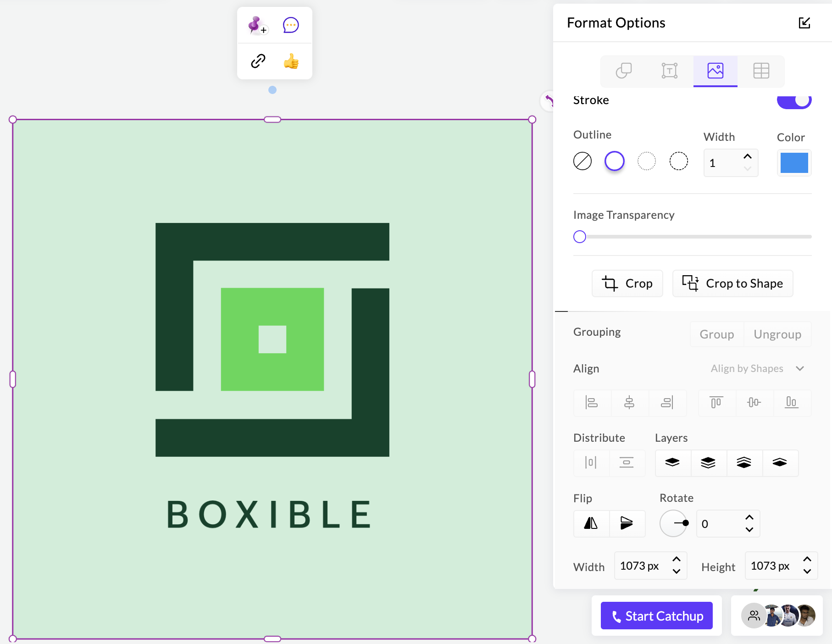Decrease image width with down arrow

click(676, 572)
